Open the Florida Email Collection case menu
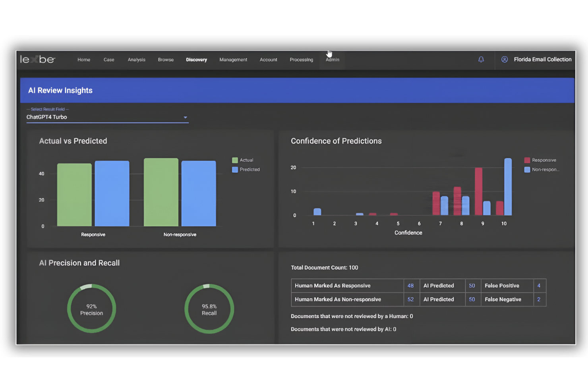588x392 pixels. [x=542, y=60]
